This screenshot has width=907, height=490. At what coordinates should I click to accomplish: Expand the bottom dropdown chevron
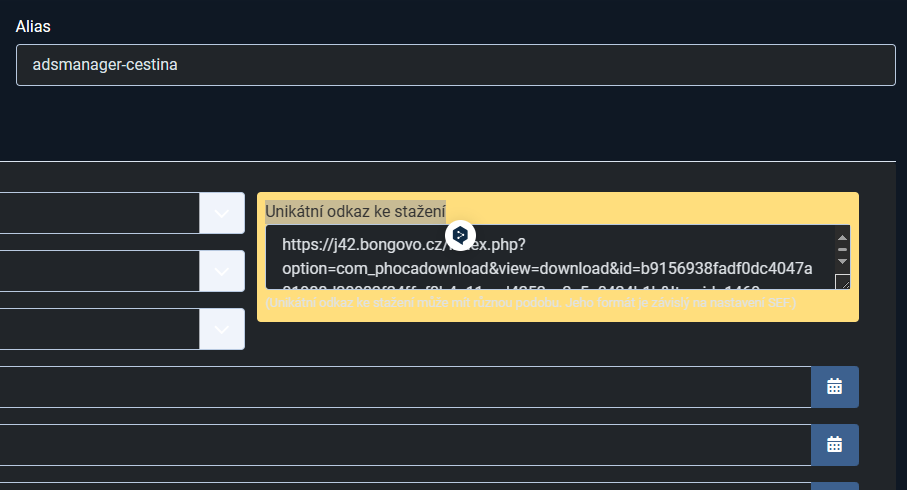coord(222,328)
